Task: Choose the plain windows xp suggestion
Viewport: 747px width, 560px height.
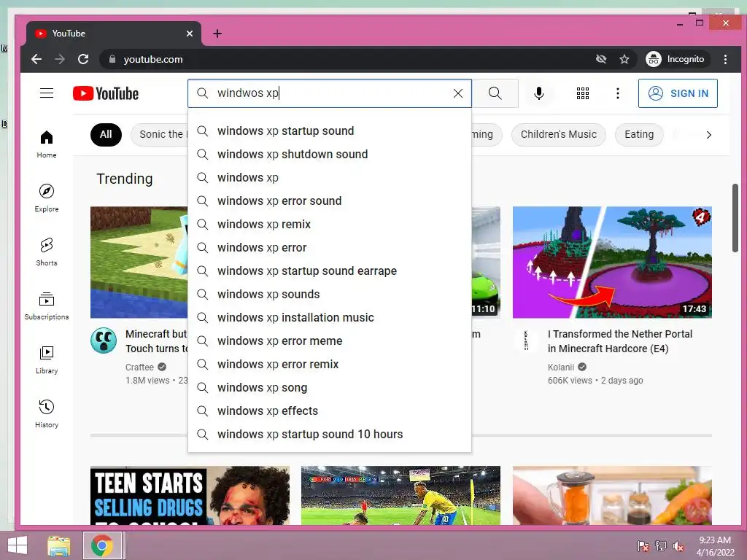Action: point(330,178)
